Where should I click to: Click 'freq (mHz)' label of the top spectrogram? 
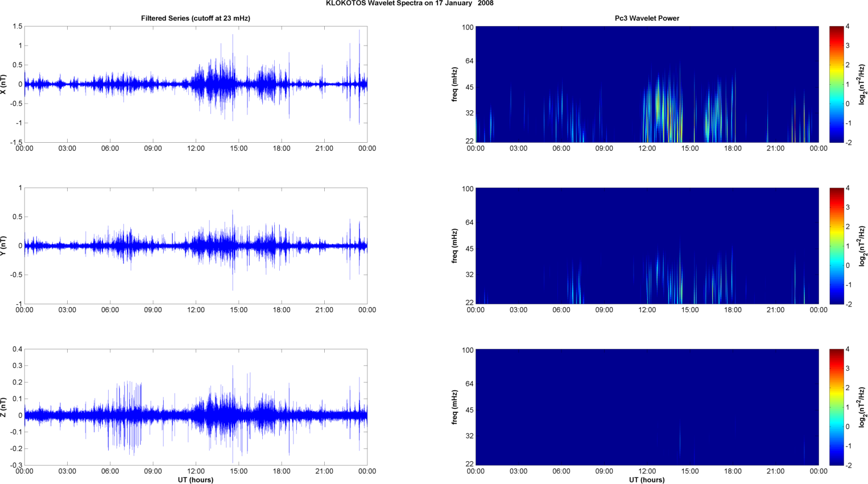[x=454, y=84]
